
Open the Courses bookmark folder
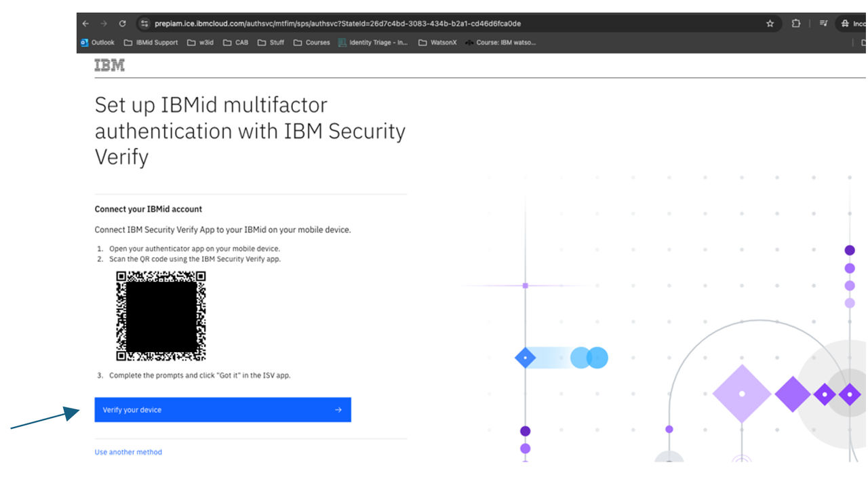(312, 43)
